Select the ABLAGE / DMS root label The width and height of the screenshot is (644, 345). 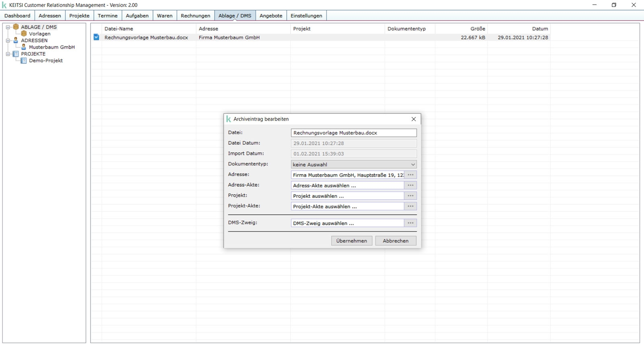pos(39,27)
